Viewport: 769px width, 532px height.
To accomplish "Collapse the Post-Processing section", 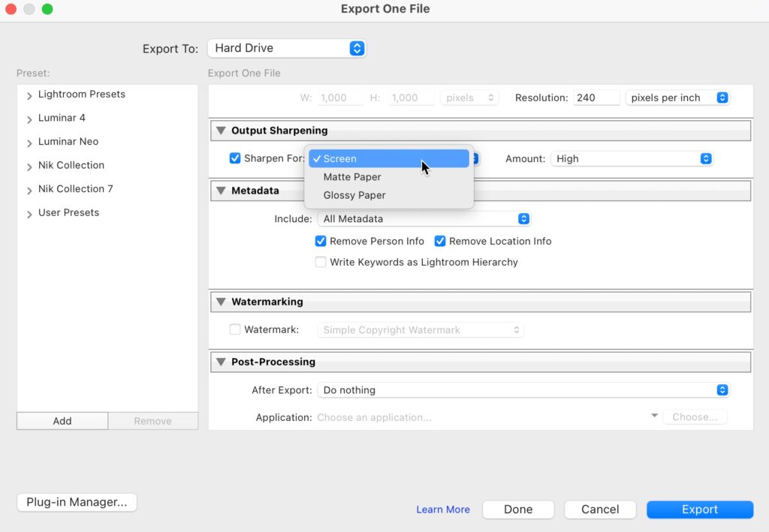I will click(x=222, y=362).
